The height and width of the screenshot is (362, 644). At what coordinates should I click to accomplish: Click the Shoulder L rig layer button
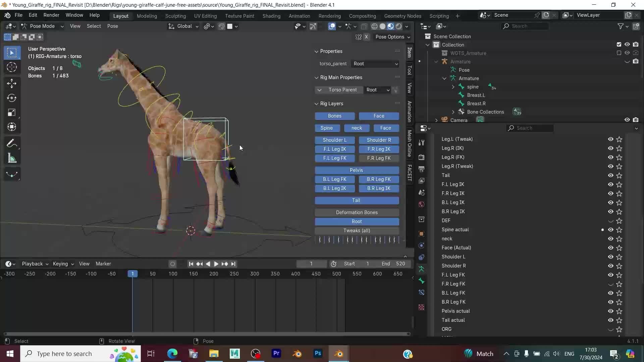click(x=334, y=140)
